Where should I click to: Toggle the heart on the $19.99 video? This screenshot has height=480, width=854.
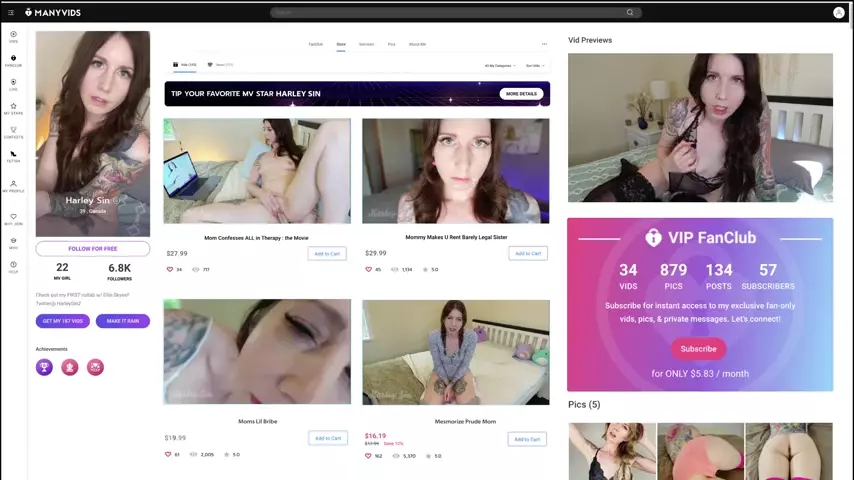point(170,454)
